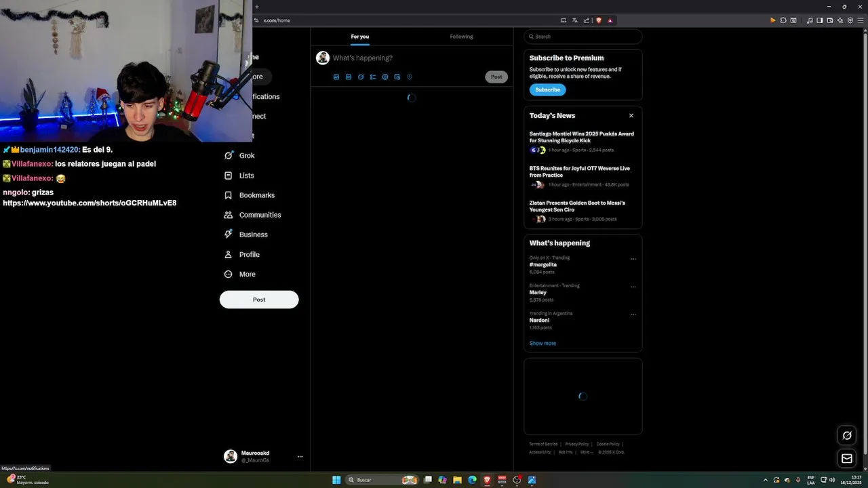
Task: Click the share page icon in address bar
Action: pos(587,20)
